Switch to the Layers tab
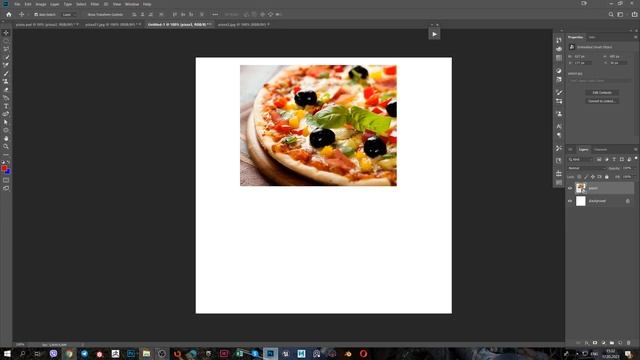640x360 pixels. click(x=584, y=149)
